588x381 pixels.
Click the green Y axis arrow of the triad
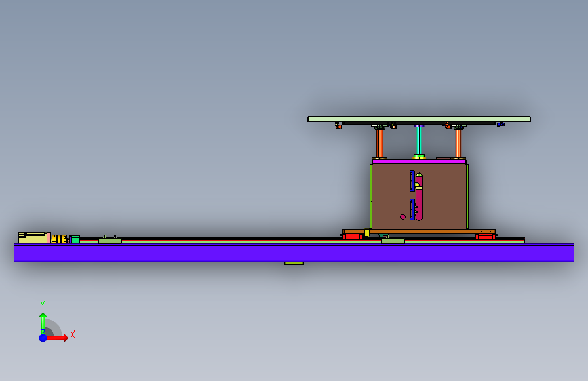pyautogui.click(x=43, y=323)
